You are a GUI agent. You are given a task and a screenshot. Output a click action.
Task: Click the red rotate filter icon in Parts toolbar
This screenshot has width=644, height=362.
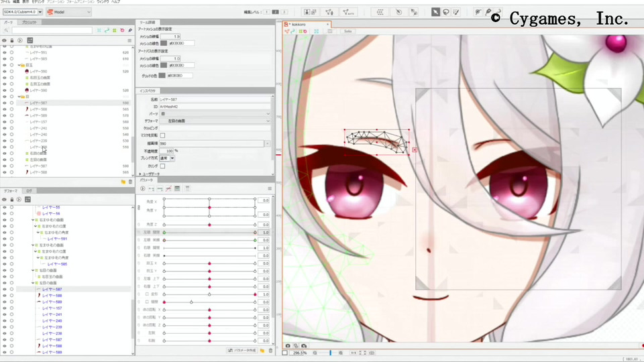122,30
